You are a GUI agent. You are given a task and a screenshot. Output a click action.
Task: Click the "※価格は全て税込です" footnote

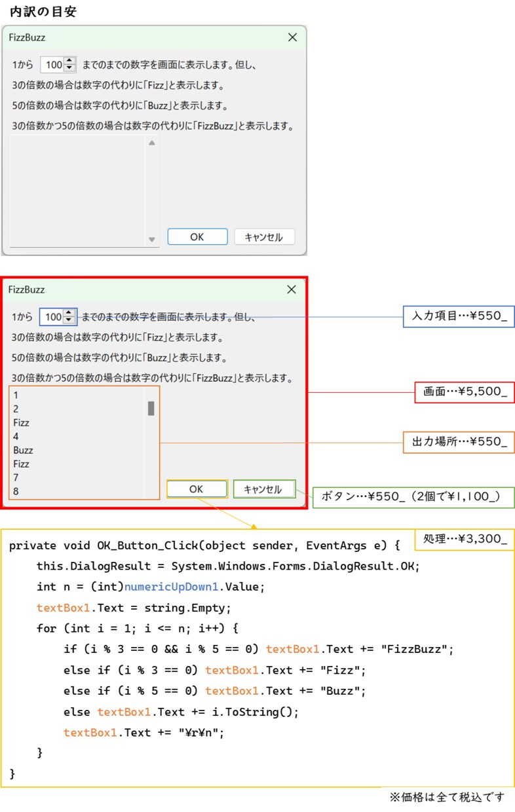pos(448,797)
